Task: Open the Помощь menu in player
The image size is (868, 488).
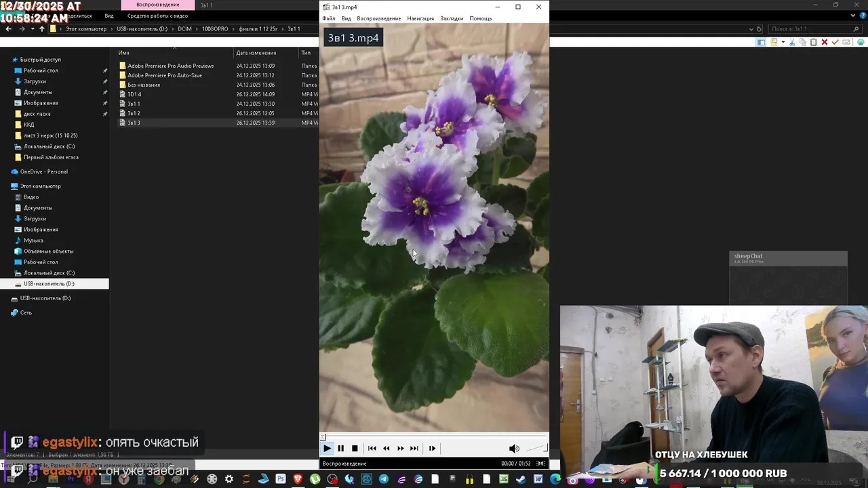Action: (481, 18)
